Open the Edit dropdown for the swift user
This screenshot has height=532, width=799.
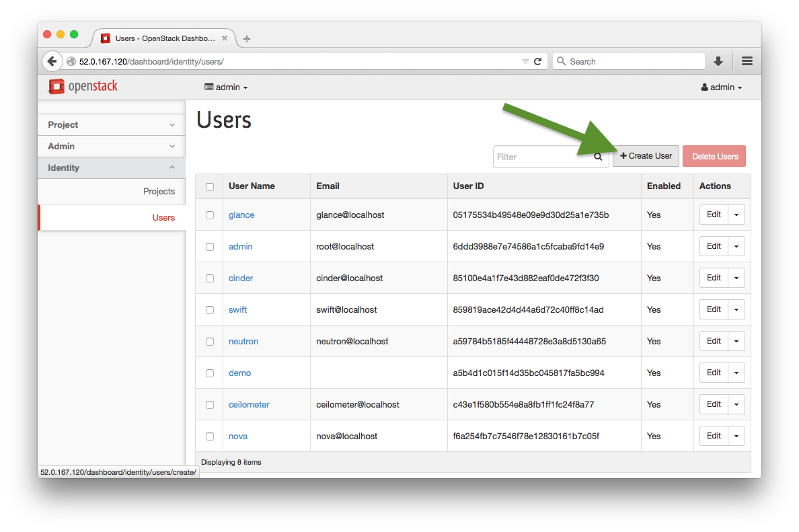pos(736,309)
